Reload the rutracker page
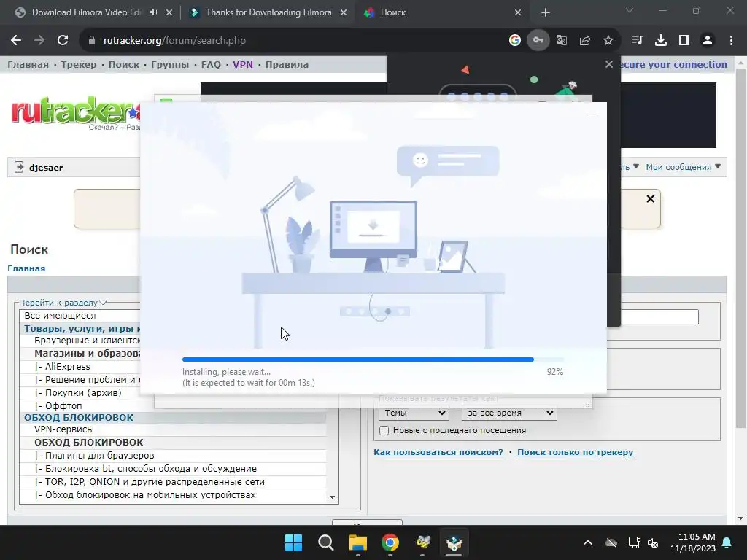Image resolution: width=747 pixels, height=560 pixels. tap(63, 41)
